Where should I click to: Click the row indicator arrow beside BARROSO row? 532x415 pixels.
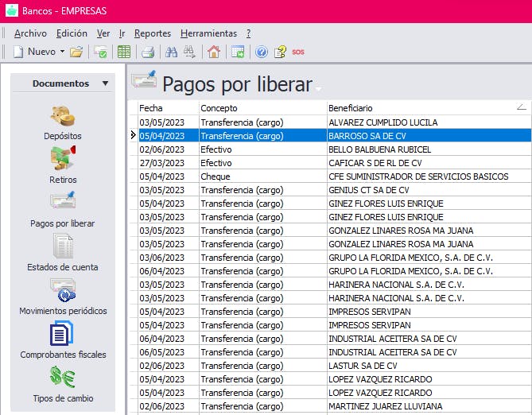pos(134,135)
